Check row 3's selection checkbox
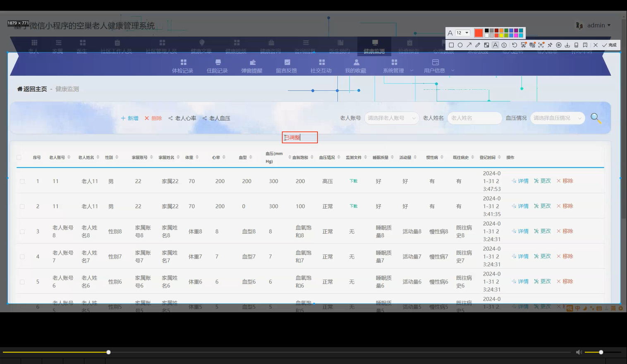The image size is (627, 364). tap(22, 231)
